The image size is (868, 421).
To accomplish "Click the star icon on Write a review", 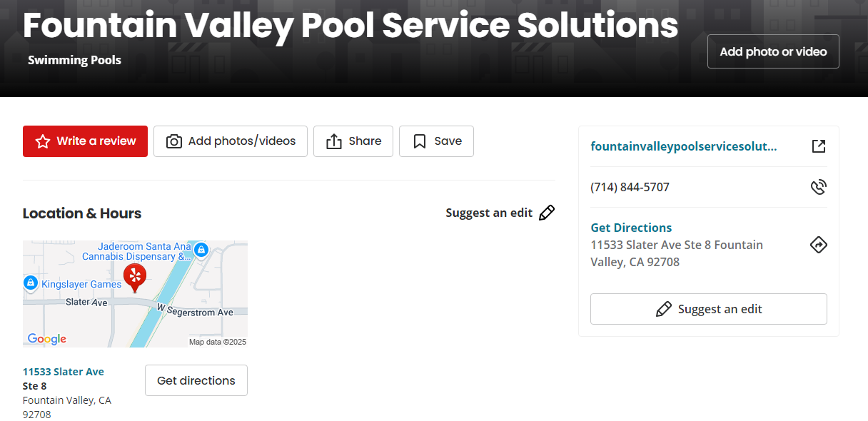I will (43, 141).
